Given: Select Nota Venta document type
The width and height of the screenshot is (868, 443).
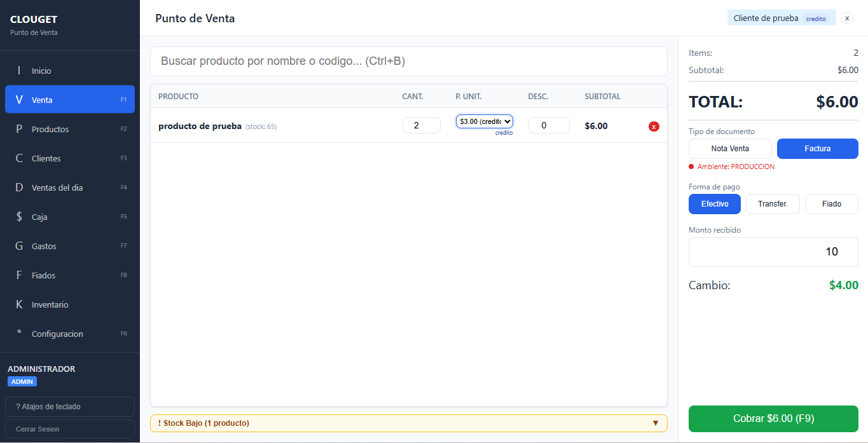Looking at the screenshot, I should pos(730,149).
